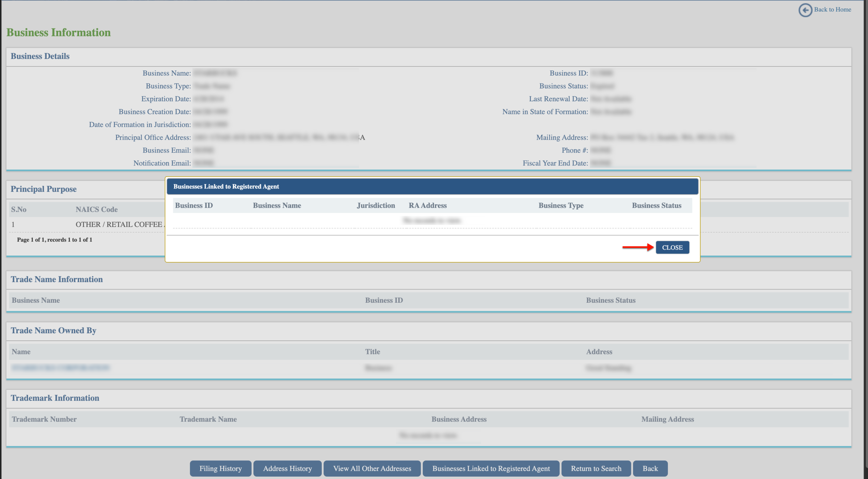Click the Last Renewal Date label

[558, 99]
